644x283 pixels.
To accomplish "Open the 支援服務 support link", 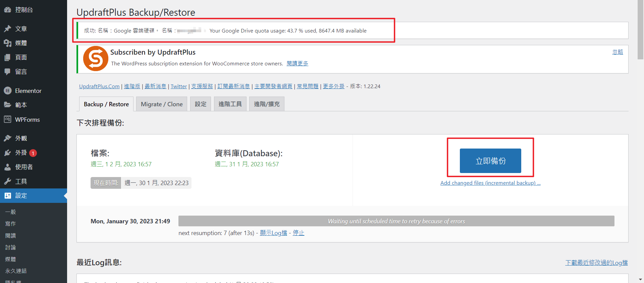I will click(x=202, y=86).
